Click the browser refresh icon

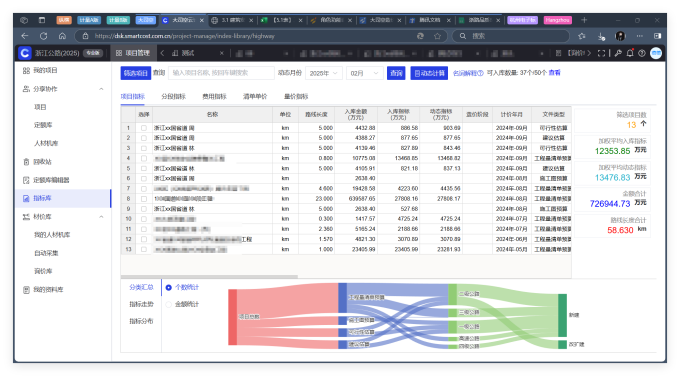43,36
